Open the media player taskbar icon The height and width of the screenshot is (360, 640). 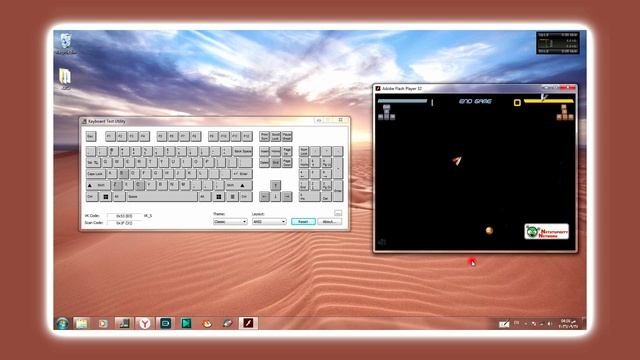pos(103,324)
